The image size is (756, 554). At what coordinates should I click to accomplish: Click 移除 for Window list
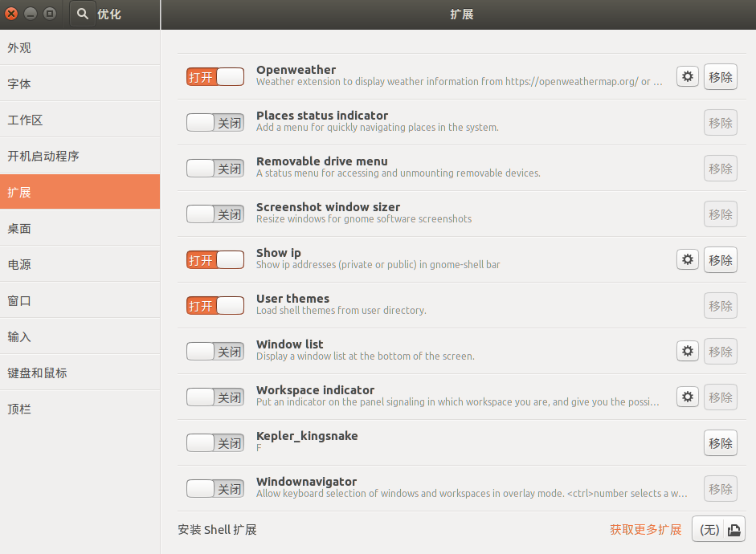coord(721,351)
